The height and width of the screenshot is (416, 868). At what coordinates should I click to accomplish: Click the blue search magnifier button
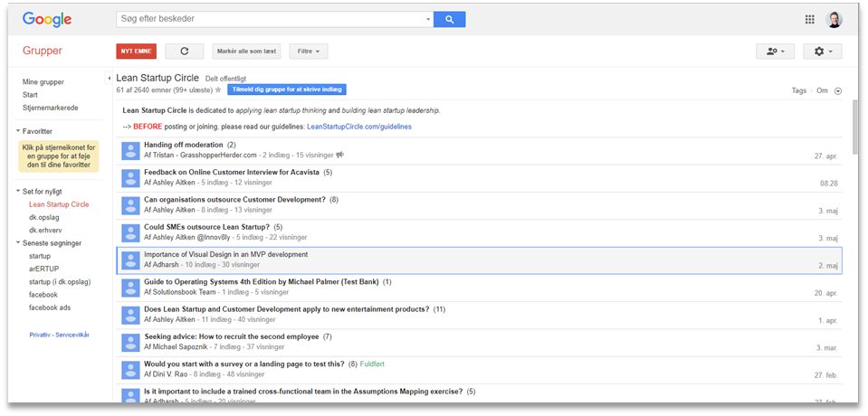click(x=450, y=19)
